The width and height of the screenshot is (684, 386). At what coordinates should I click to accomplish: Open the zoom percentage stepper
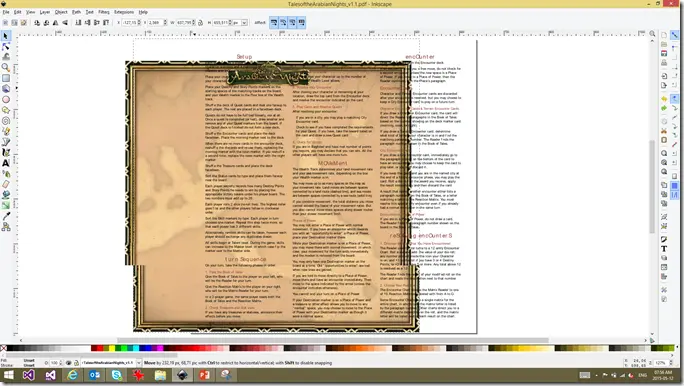pos(670,363)
